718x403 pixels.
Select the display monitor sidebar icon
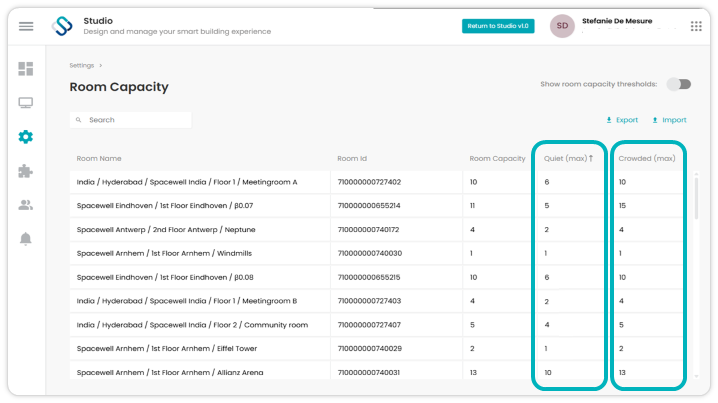pyautogui.click(x=26, y=103)
